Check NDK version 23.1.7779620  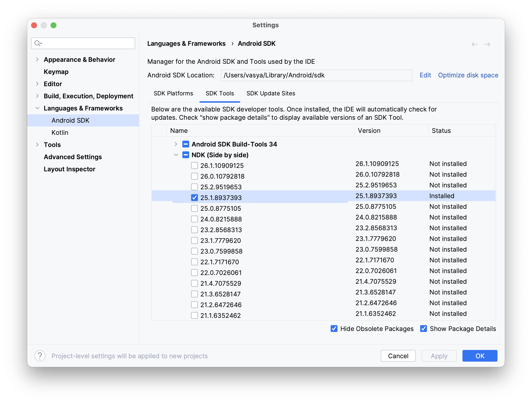[194, 240]
